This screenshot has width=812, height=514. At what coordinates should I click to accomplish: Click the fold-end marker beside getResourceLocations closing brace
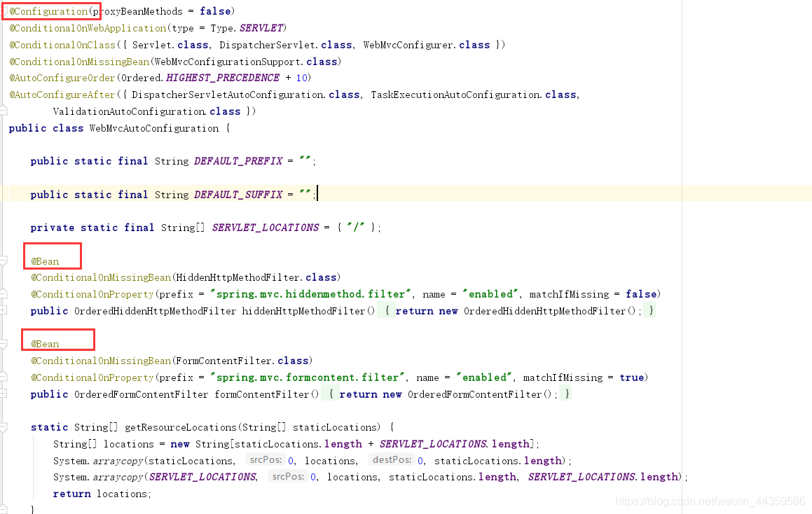(x=3, y=509)
